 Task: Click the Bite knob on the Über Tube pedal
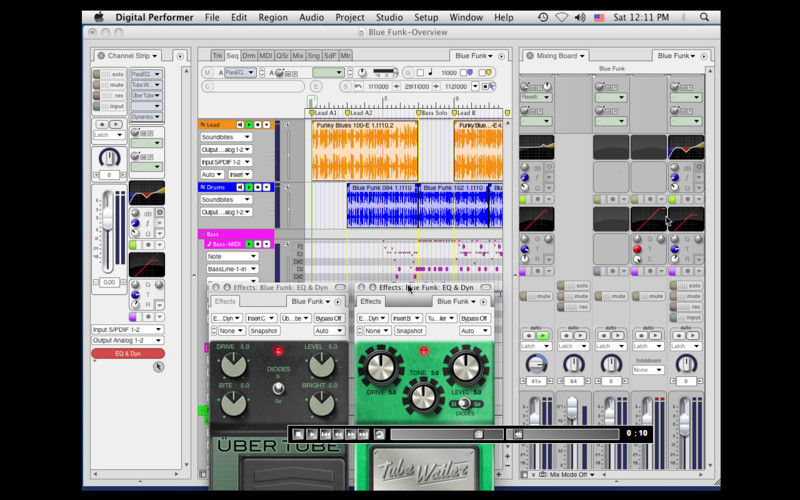tap(233, 404)
